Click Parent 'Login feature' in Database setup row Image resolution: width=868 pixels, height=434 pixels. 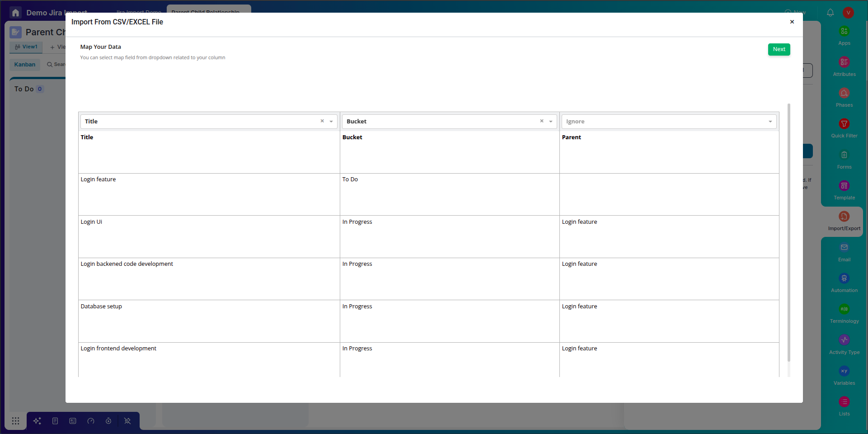click(x=669, y=321)
